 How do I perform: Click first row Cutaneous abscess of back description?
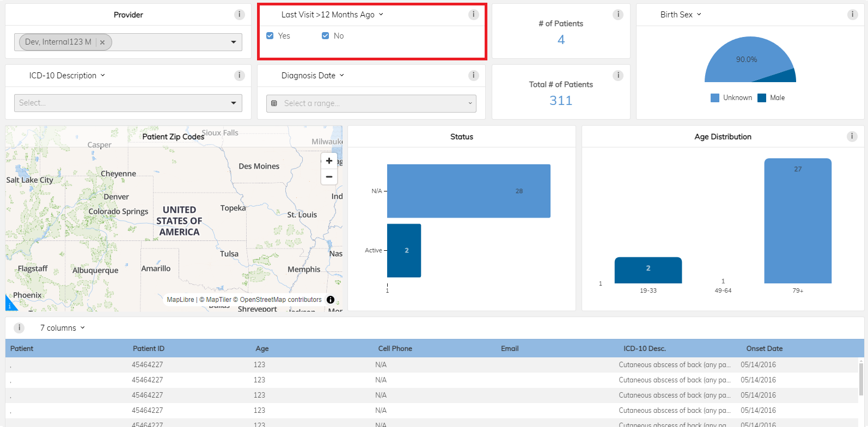coord(675,365)
